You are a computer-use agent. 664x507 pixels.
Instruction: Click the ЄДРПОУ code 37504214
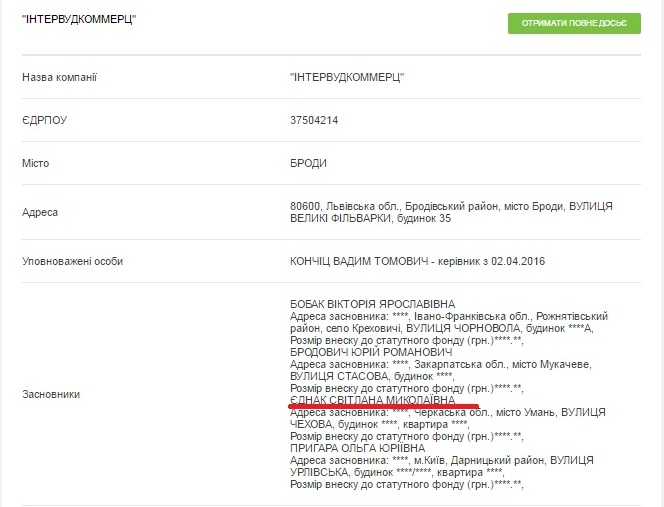click(x=313, y=120)
